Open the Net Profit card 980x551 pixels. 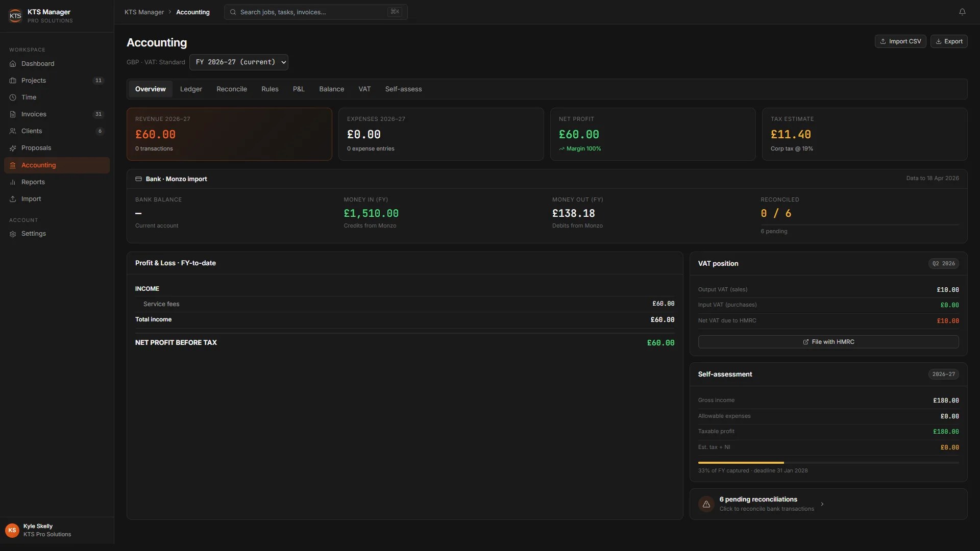click(653, 134)
